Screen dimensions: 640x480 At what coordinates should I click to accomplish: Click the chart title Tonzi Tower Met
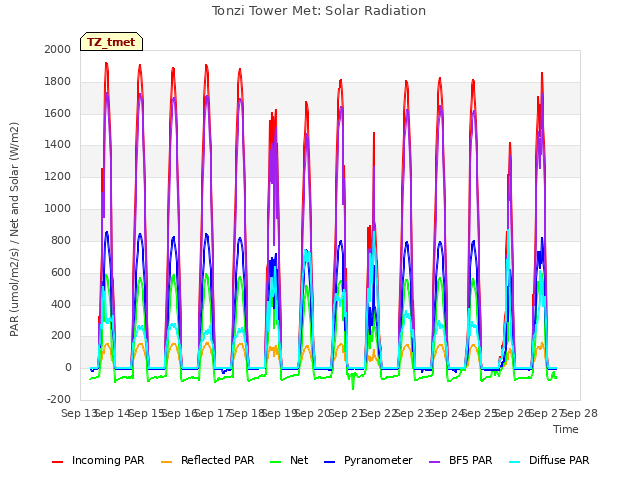(x=319, y=11)
